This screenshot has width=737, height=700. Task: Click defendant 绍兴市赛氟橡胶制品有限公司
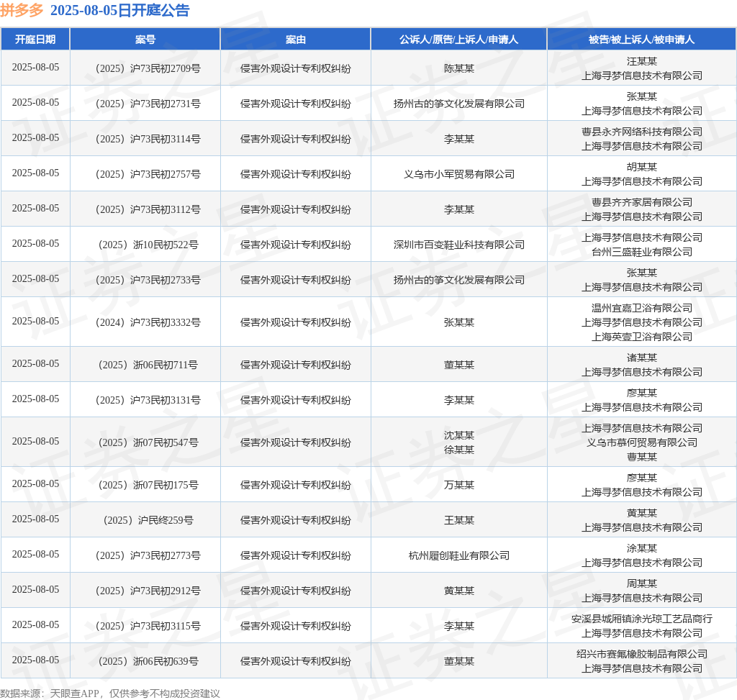coord(641,654)
